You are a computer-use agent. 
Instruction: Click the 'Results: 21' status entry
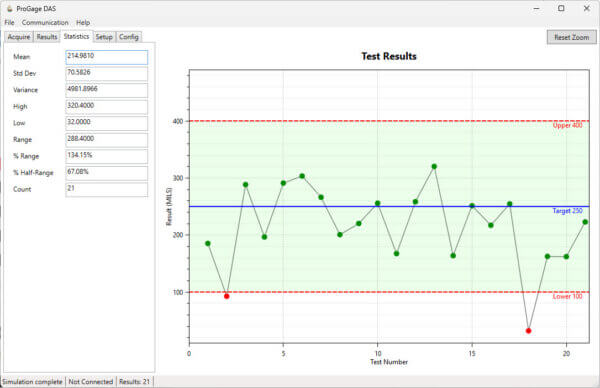[x=134, y=382]
